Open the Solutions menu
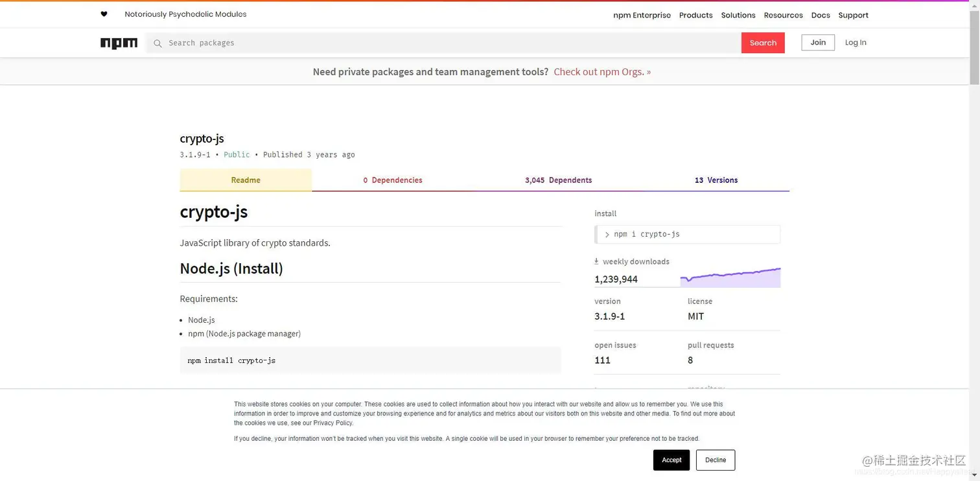Viewport: 980px width, 481px height. pyautogui.click(x=738, y=15)
